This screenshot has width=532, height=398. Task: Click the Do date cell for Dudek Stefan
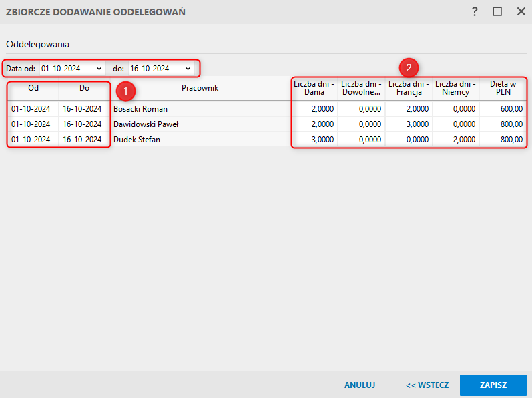coord(84,140)
